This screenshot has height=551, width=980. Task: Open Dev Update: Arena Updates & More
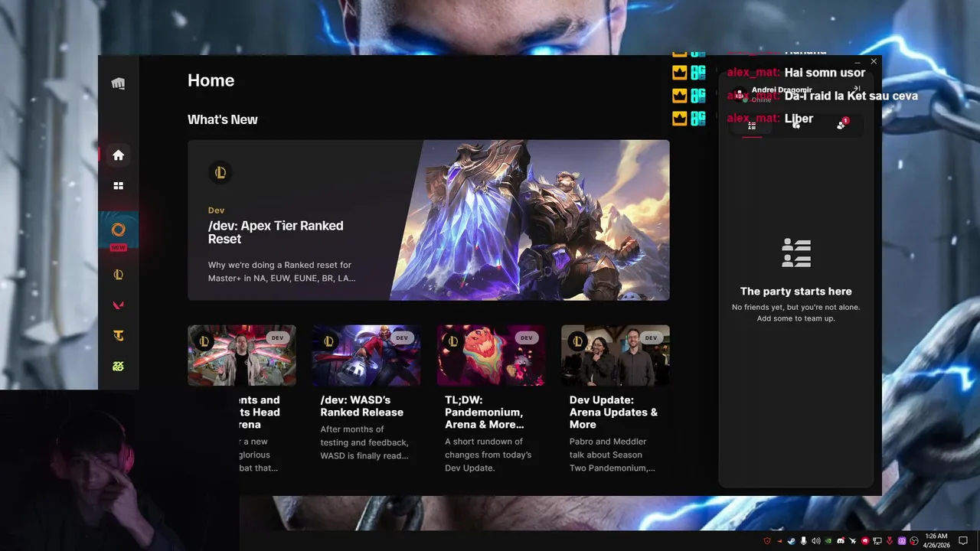613,412
